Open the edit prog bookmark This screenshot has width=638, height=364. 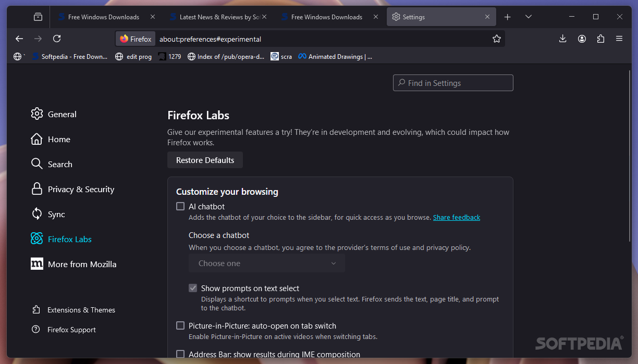[x=133, y=56]
